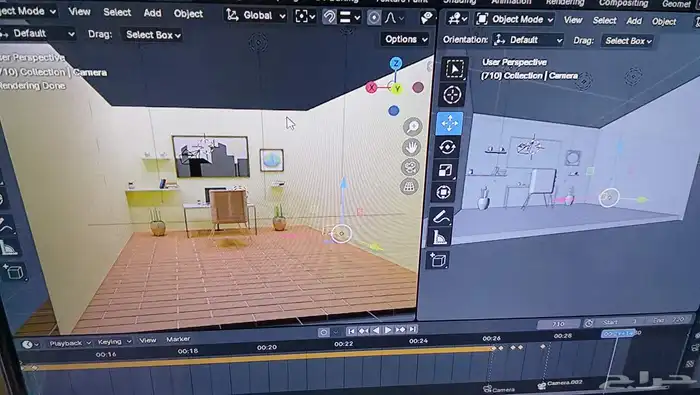Open the auto keying options dropdown arrow
Viewport: 700px width, 395px height.
pyautogui.click(x=336, y=332)
